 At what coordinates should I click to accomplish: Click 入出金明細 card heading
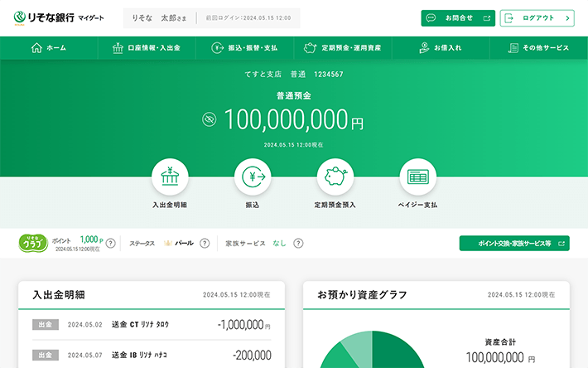(x=59, y=295)
